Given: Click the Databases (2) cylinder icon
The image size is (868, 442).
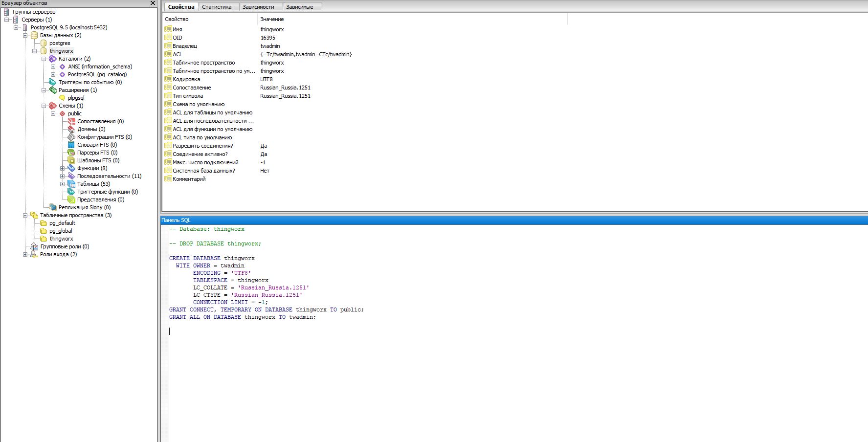Looking at the screenshot, I should click(34, 35).
